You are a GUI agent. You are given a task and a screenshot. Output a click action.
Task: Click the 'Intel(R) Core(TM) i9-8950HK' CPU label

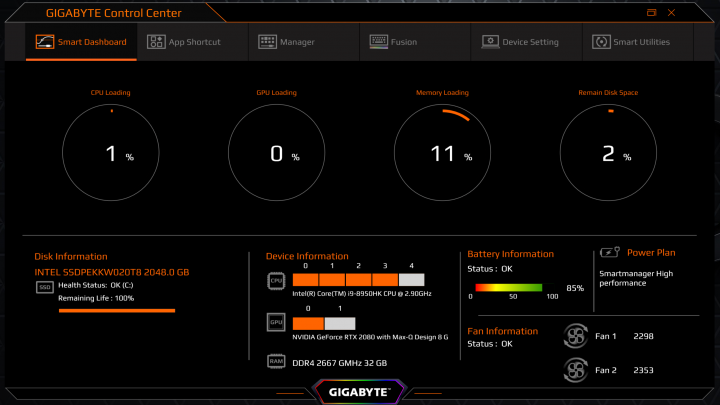[362, 293]
